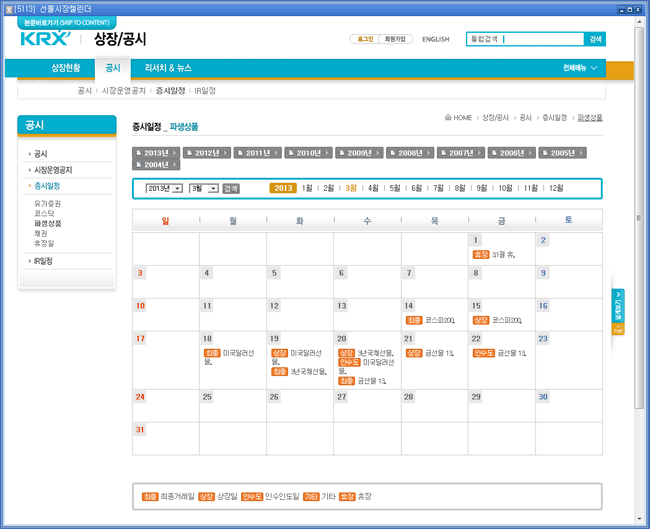Click the 상장 badge on March 21

pos(413,353)
